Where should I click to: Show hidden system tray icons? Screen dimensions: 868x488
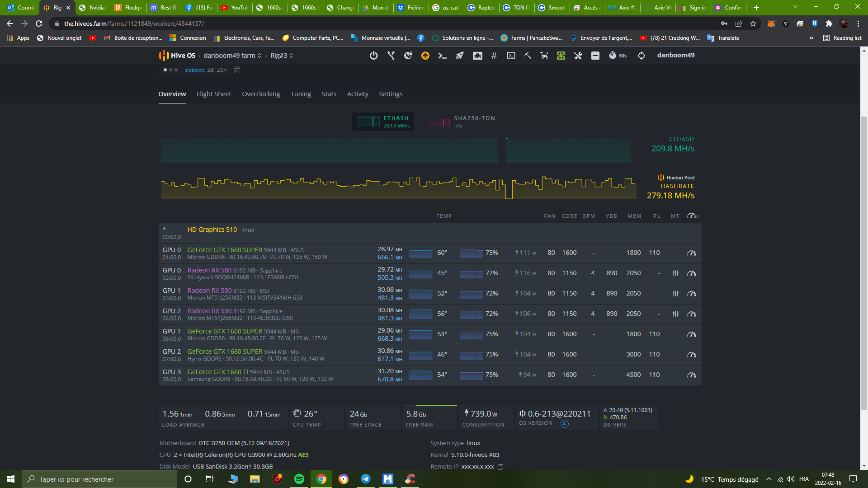click(x=769, y=479)
